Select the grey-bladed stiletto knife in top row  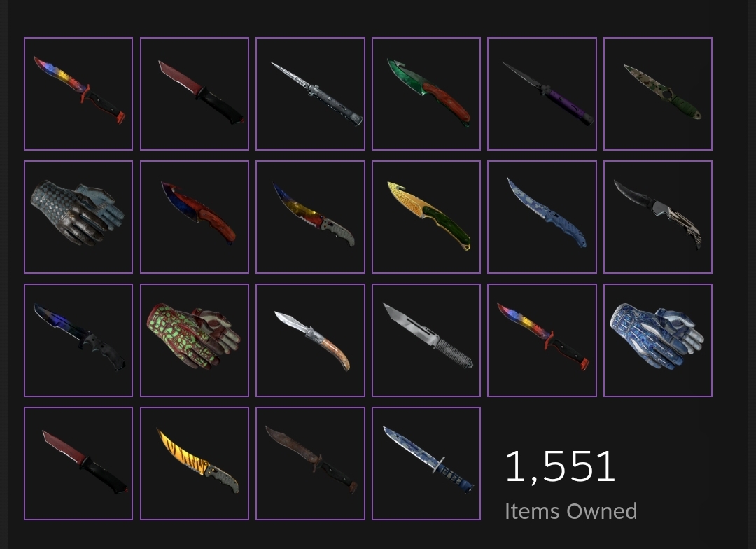(310, 94)
